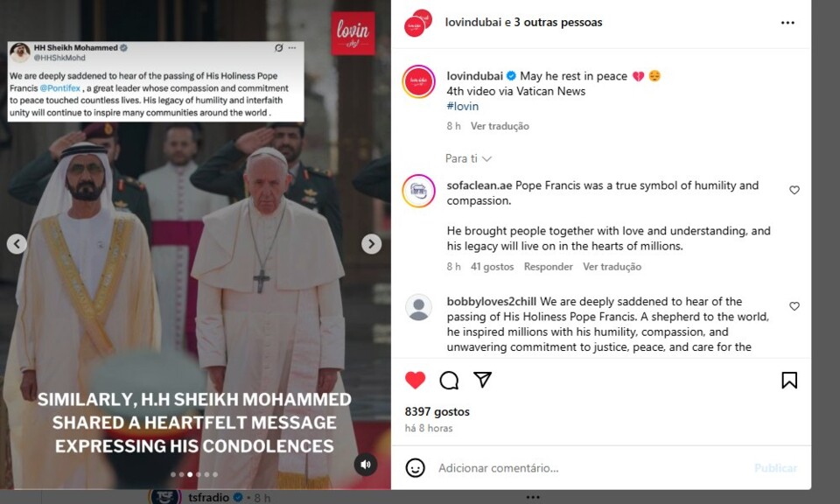Save the post with bookmark icon
The height and width of the screenshot is (504, 840).
click(x=789, y=381)
